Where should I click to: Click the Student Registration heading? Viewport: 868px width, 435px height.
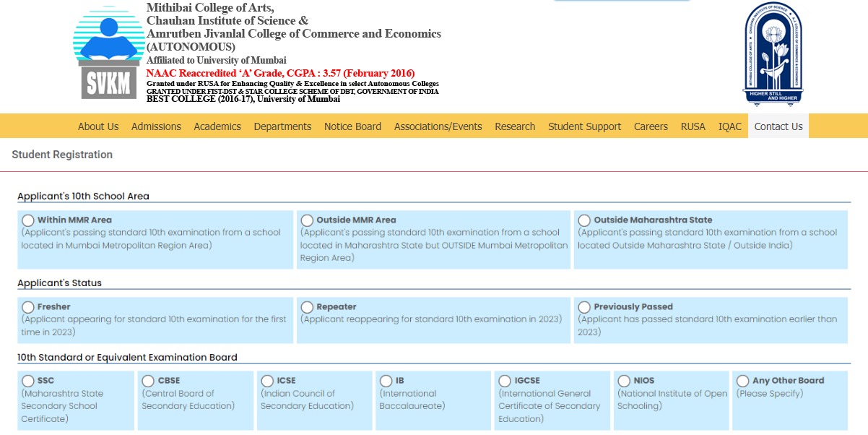[62, 155]
